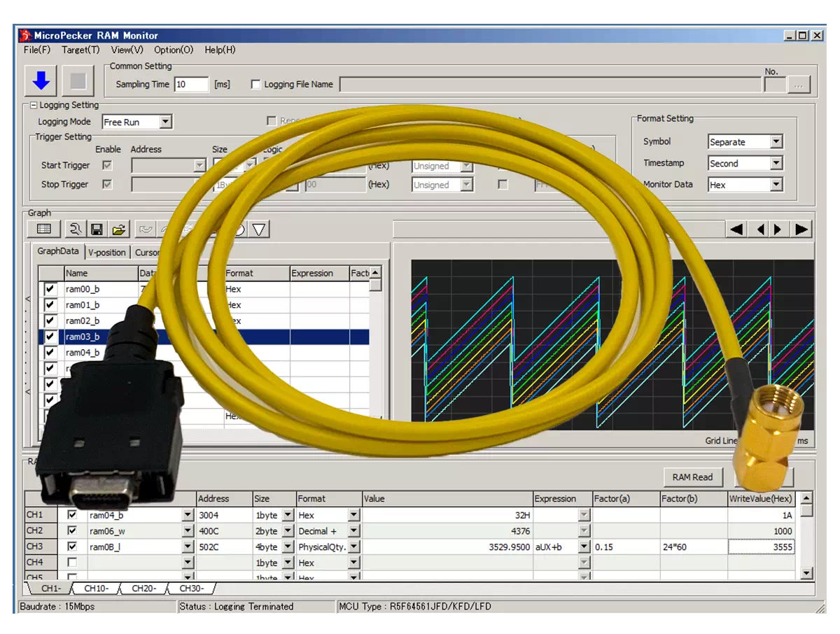Screen dimensions: 840x634
Task: Click the browse '...' button near No.
Action: point(799,85)
